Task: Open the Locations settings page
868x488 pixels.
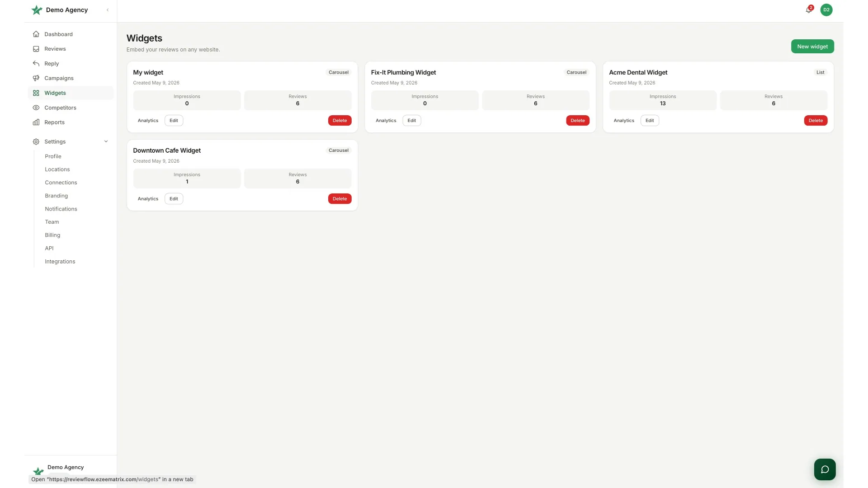Action: pos(57,169)
